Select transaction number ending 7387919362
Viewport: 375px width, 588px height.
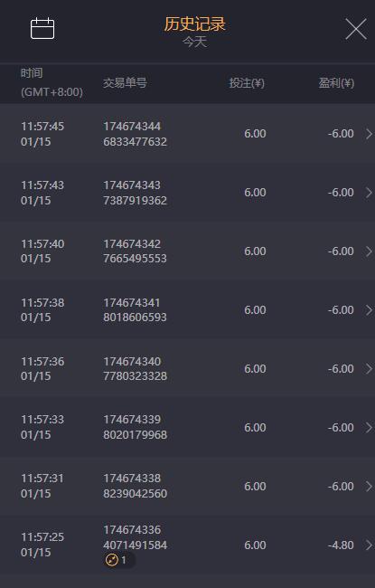(x=135, y=193)
